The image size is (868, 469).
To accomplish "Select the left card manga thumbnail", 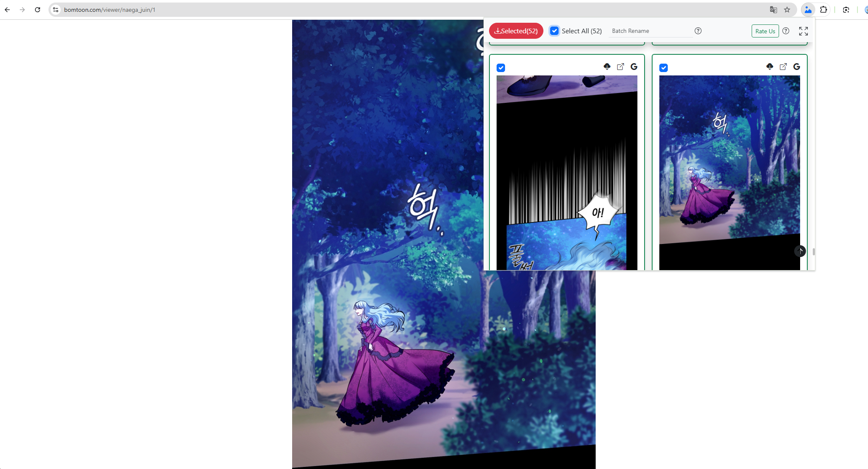I will pyautogui.click(x=567, y=173).
